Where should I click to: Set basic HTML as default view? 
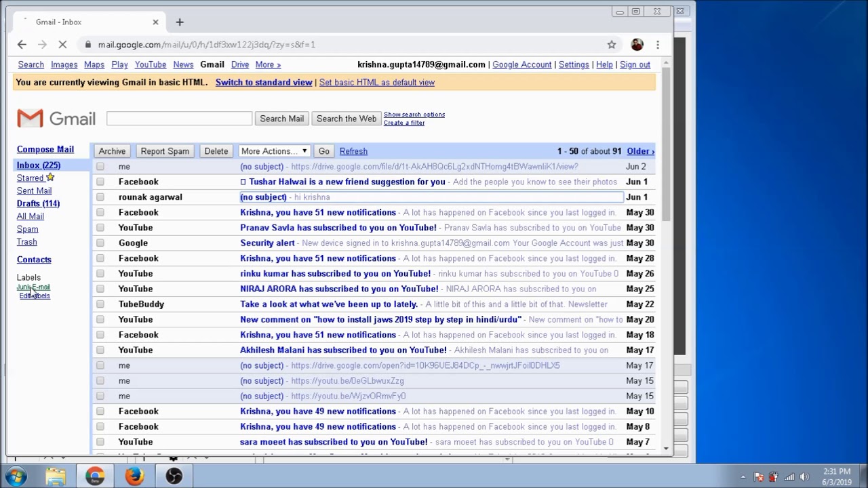[x=377, y=82]
